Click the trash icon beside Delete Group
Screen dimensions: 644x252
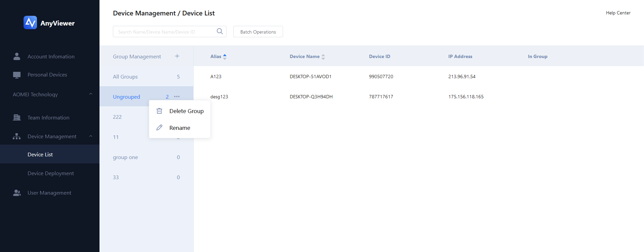click(x=159, y=111)
